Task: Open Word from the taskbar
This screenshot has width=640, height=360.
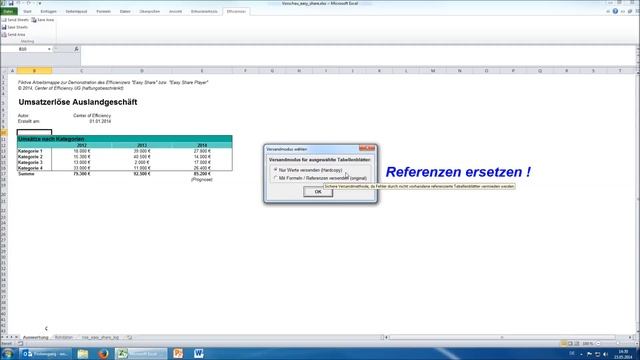Action: point(199,353)
